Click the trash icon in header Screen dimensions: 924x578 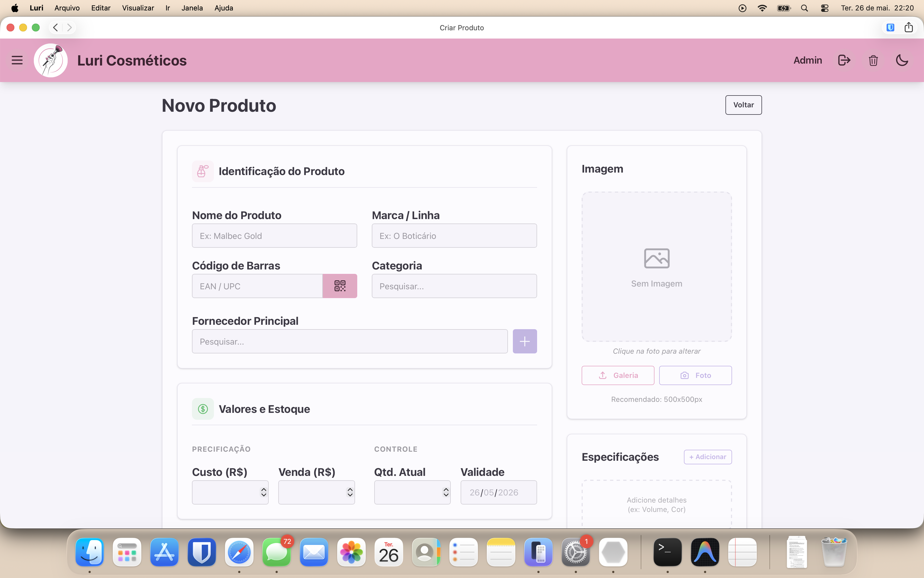point(873,60)
